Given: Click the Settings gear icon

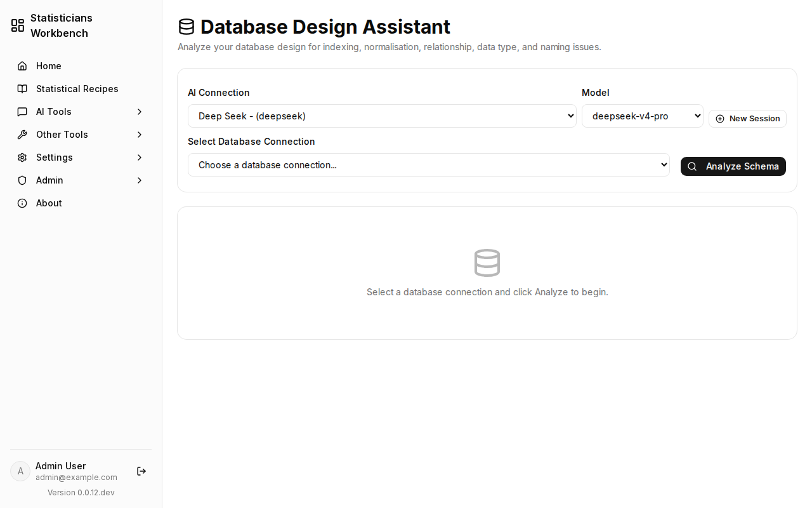Looking at the screenshot, I should tap(22, 157).
